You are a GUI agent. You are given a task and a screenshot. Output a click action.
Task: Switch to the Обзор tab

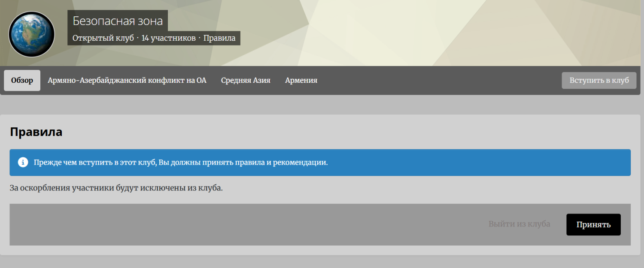22,81
